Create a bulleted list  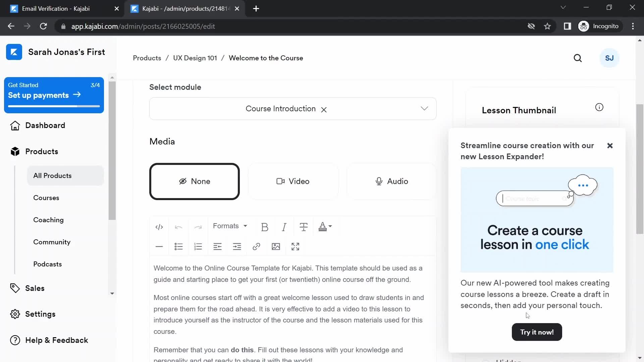[178, 247]
